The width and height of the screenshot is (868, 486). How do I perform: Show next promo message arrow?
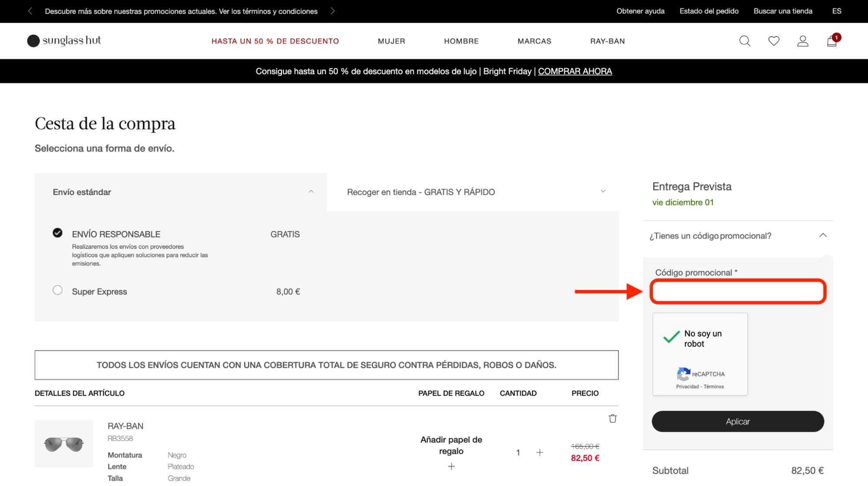pyautogui.click(x=333, y=11)
